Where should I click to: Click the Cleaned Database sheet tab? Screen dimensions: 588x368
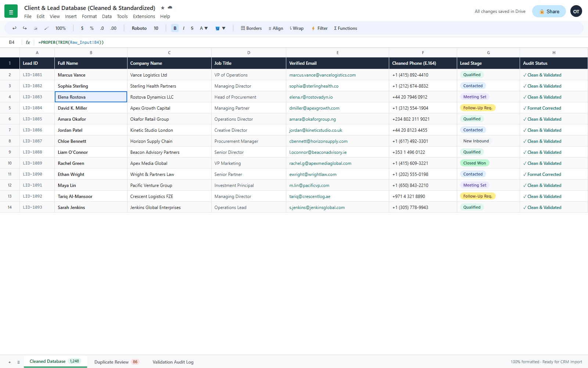[x=55, y=361]
